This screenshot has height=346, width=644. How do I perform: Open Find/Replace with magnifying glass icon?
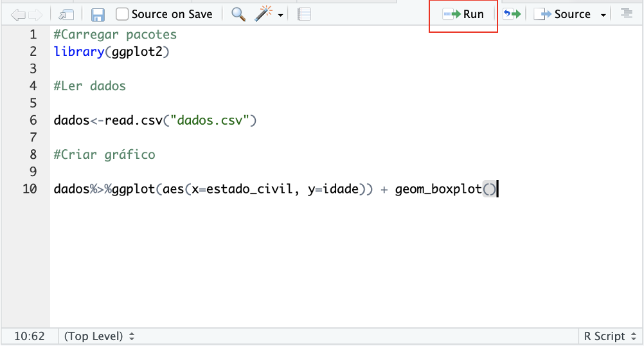click(x=238, y=14)
